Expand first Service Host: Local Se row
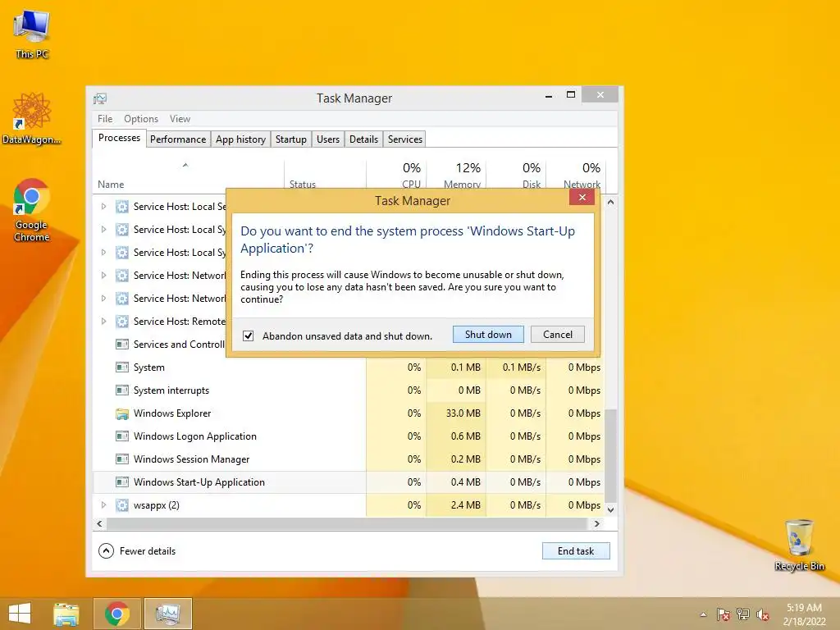Viewport: 840px width, 630px height. pos(103,206)
